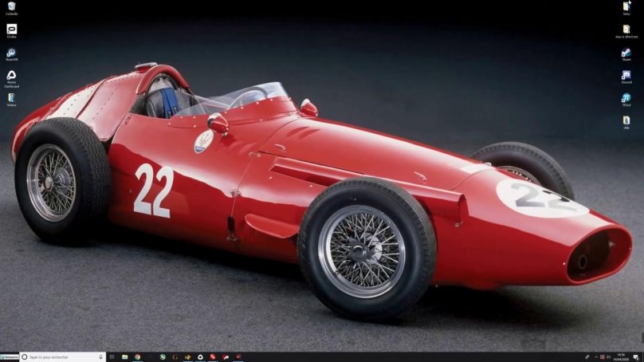This screenshot has height=362, width=644.
Task: Launch the SteamVR desktop shortcut
Action: click(x=11, y=53)
